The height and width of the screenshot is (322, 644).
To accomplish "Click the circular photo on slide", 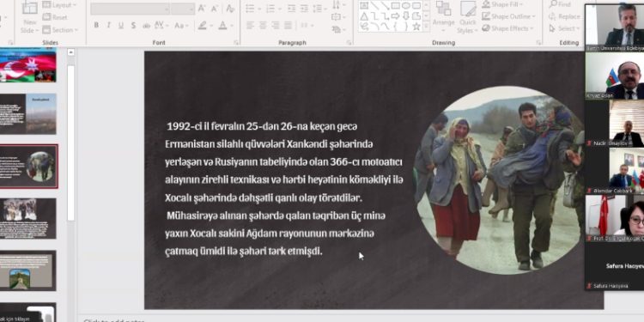I will (x=500, y=180).
